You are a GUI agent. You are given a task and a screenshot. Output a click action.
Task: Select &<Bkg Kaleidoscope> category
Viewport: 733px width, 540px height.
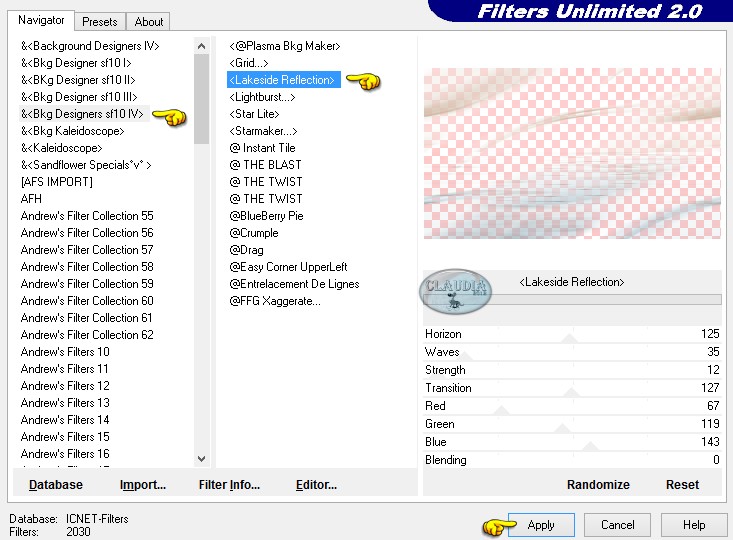(72, 131)
